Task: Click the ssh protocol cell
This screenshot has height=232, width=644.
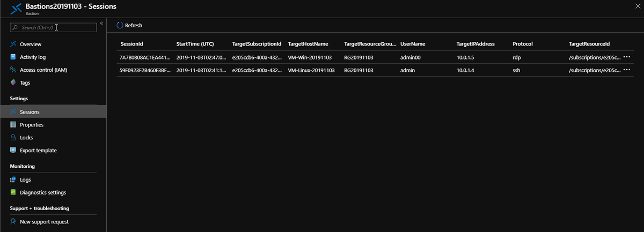Action: pos(516,70)
